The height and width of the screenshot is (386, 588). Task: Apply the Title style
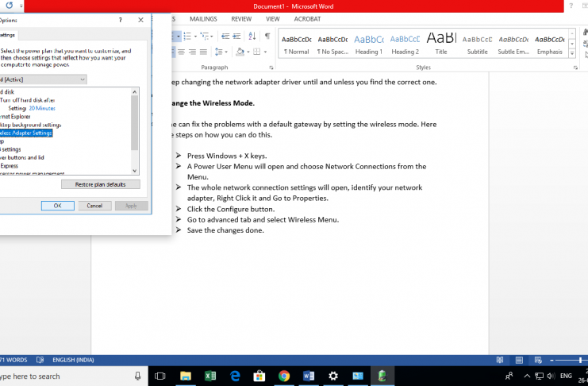coord(441,44)
